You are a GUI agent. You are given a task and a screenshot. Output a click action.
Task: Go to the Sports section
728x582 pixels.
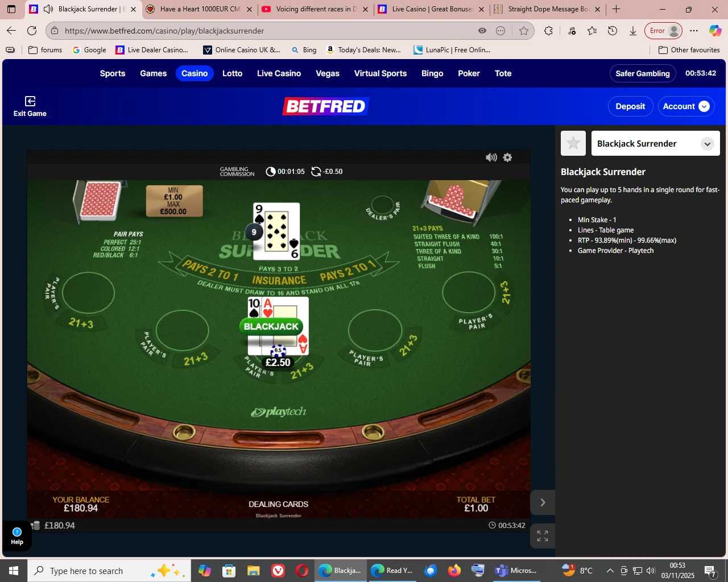point(113,73)
